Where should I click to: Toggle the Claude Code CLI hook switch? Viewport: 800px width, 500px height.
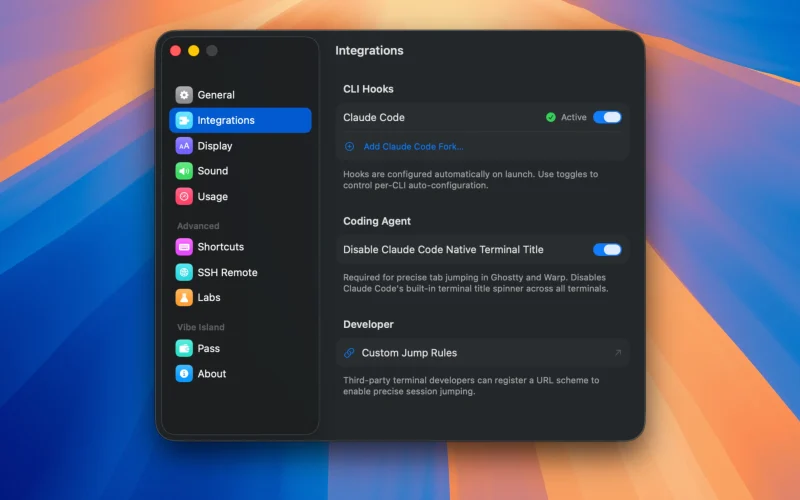[x=607, y=117]
